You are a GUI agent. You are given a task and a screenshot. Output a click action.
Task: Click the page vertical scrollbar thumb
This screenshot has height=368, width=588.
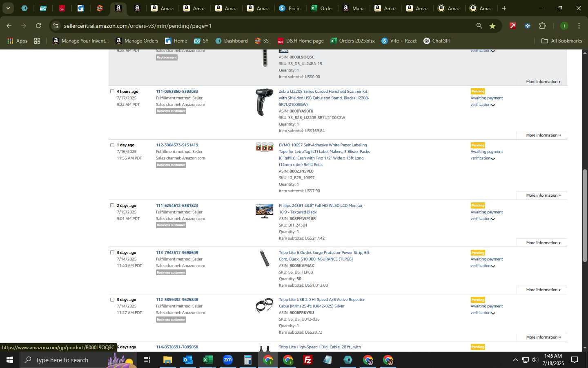pos(585,215)
